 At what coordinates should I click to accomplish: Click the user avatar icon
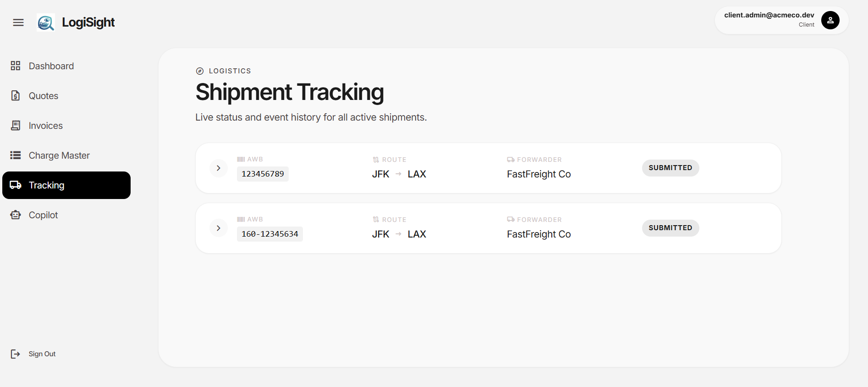830,20
